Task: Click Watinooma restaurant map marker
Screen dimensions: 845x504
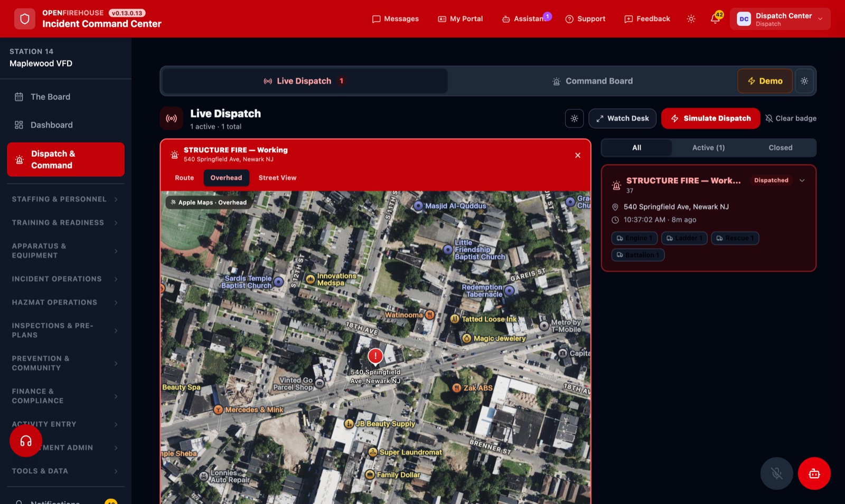Action: tap(430, 315)
